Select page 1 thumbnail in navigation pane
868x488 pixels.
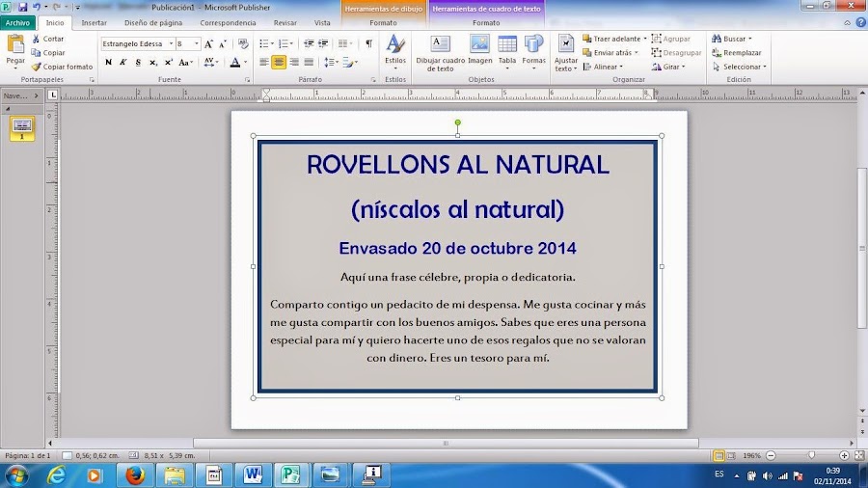click(22, 128)
